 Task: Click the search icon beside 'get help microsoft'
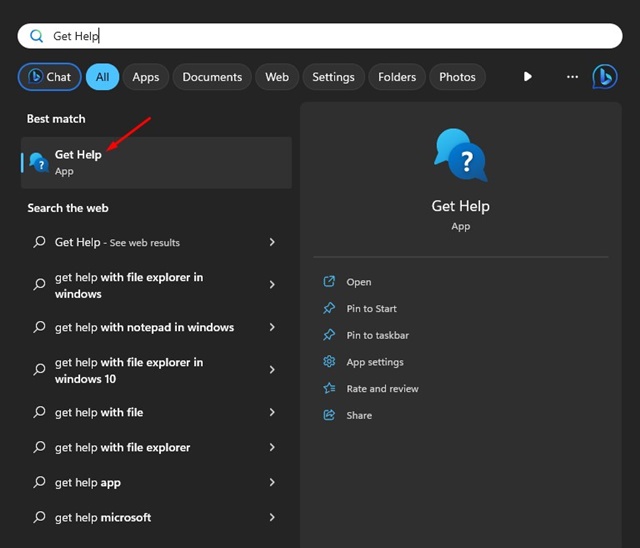pyautogui.click(x=39, y=517)
